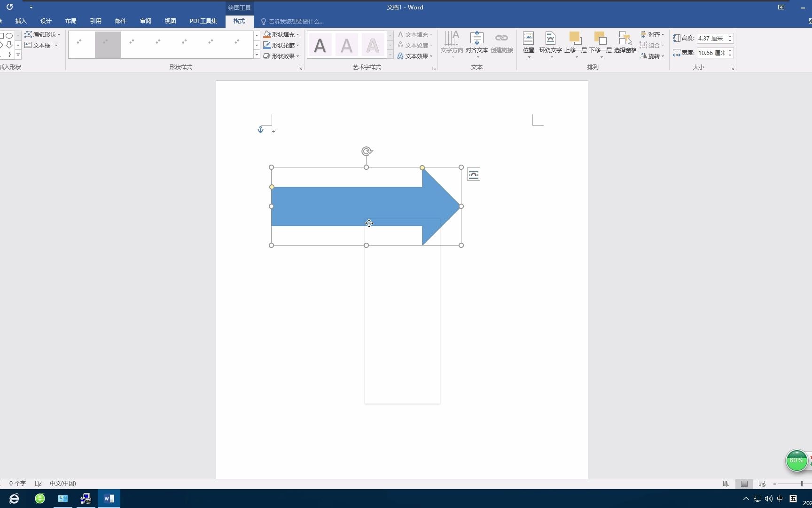Show hidden system tray icons
The height and width of the screenshot is (508, 812).
[x=746, y=499]
